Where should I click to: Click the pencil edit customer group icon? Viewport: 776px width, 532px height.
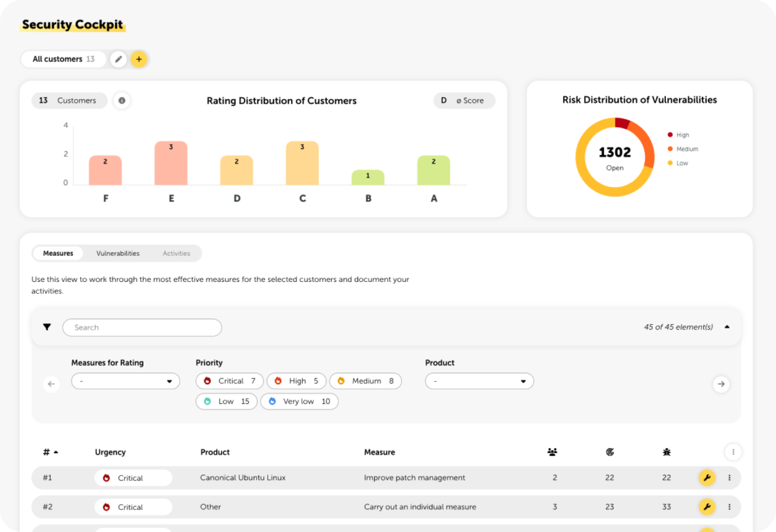pyautogui.click(x=118, y=59)
